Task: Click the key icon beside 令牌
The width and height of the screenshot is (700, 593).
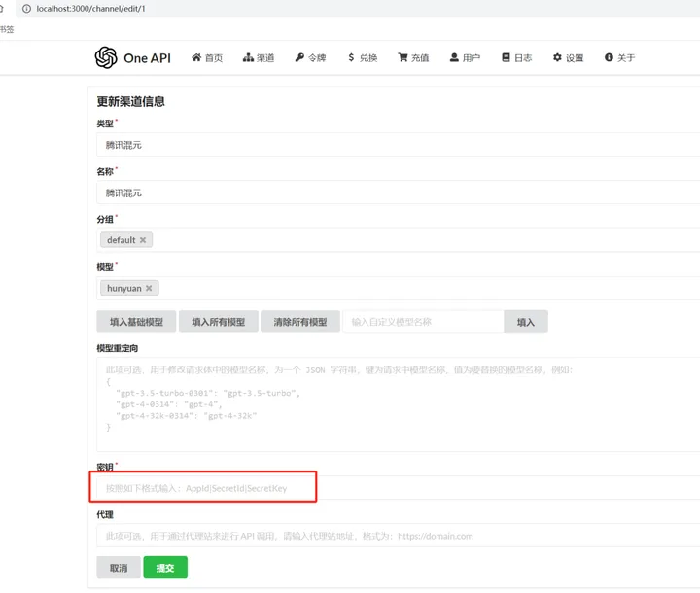Action: click(x=299, y=57)
